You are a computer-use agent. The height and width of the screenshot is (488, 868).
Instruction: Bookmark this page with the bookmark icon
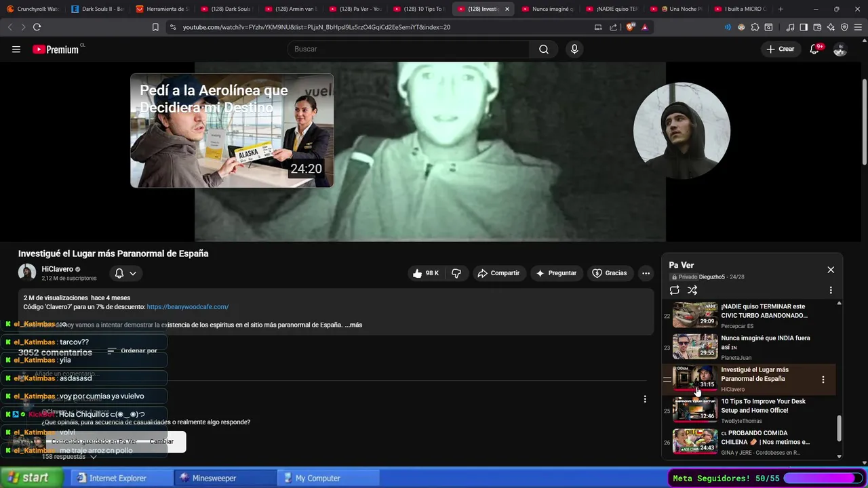click(x=155, y=27)
